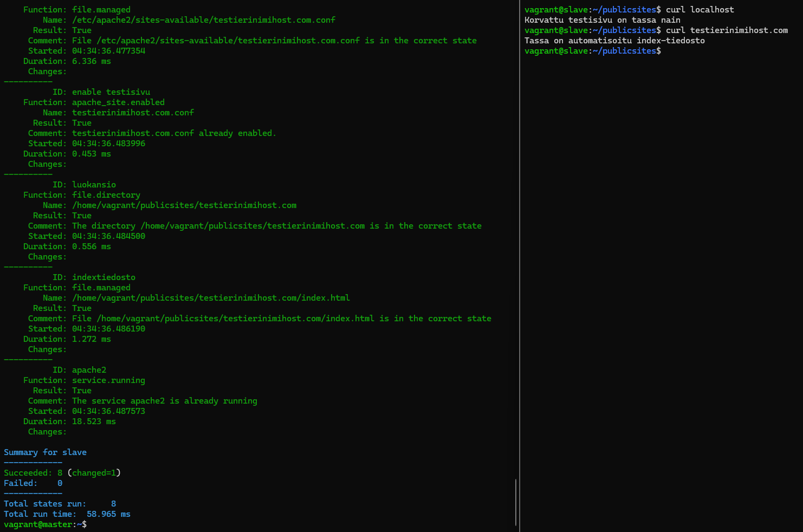Focus the vagrant@master prompt at the bottom
Screen dimensions: 803x532
click(45, 524)
